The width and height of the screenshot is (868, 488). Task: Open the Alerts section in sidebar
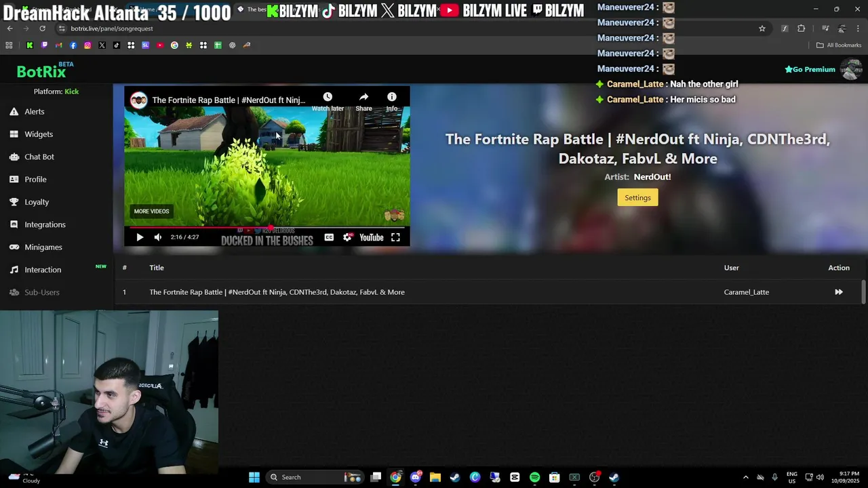click(x=35, y=111)
